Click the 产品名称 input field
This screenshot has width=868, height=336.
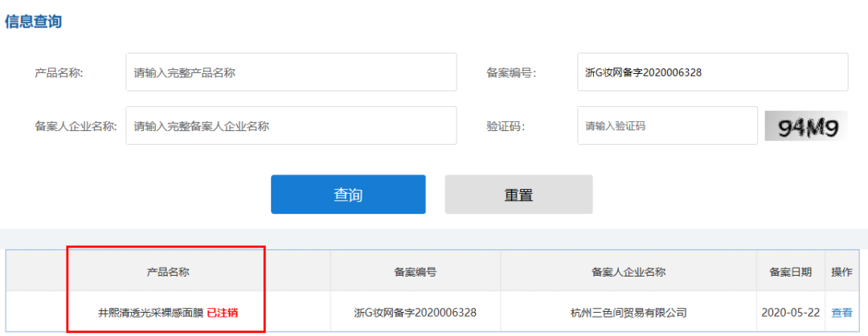tap(291, 72)
